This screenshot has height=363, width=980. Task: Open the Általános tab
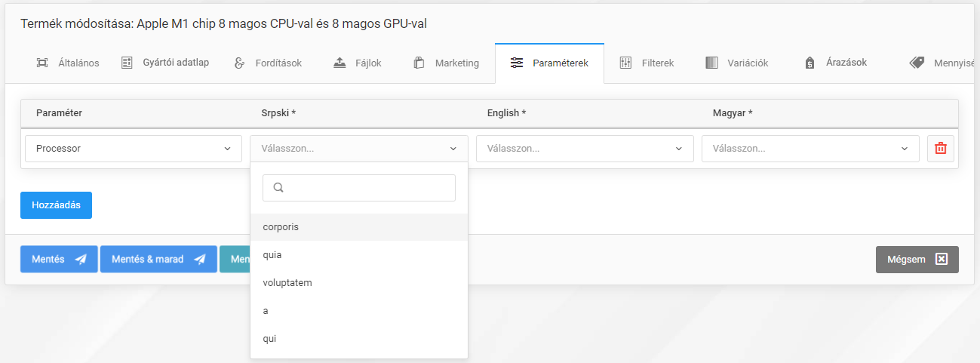click(68, 63)
